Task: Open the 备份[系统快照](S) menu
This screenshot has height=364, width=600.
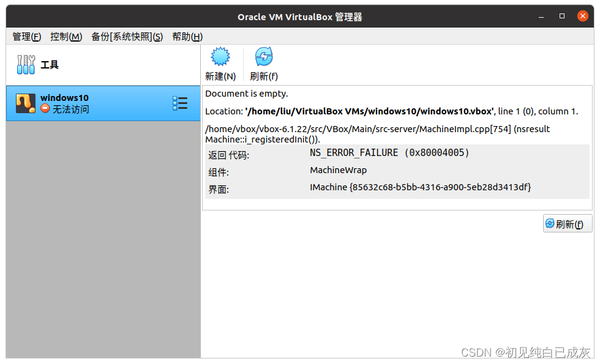Action: pyautogui.click(x=127, y=37)
